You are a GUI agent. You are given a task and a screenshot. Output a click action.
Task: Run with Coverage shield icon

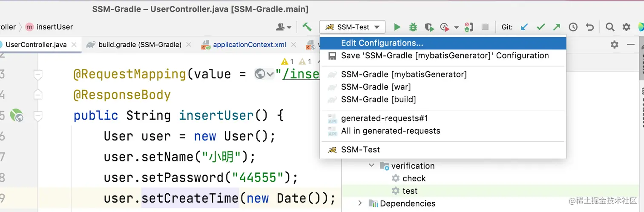[429, 27]
